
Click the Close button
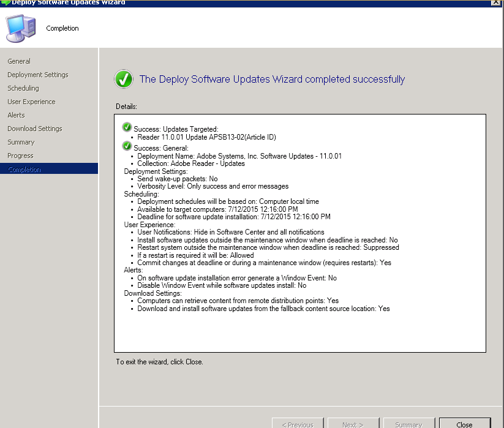pos(465,424)
